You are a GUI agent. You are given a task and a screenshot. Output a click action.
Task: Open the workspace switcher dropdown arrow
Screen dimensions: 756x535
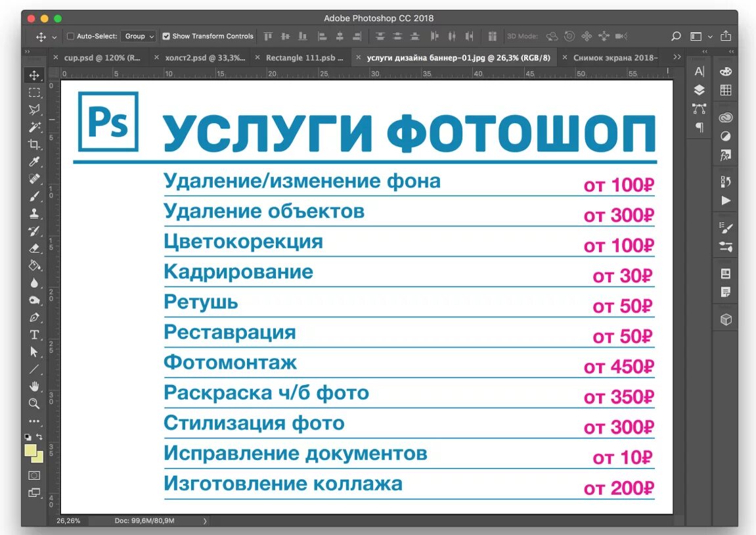point(710,37)
